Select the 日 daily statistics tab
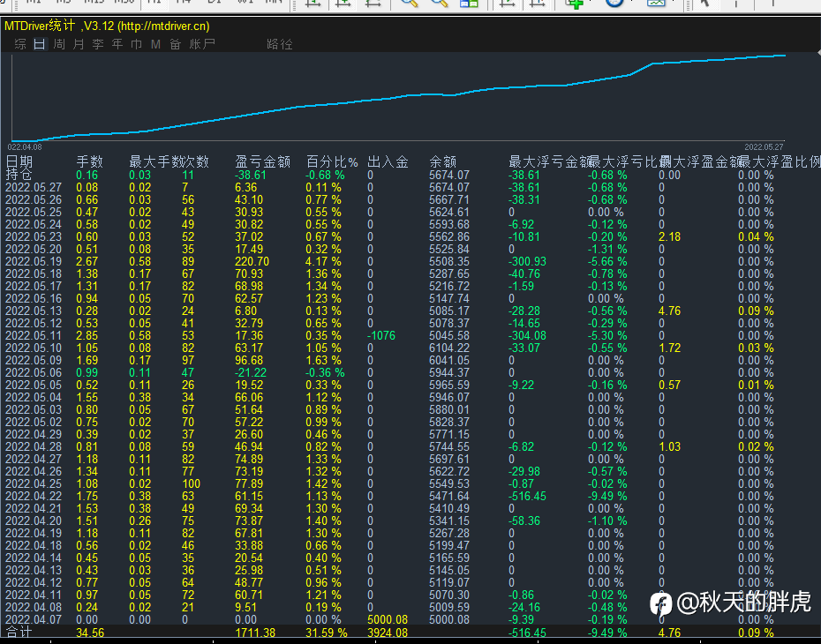This screenshot has width=821, height=644. [40, 44]
